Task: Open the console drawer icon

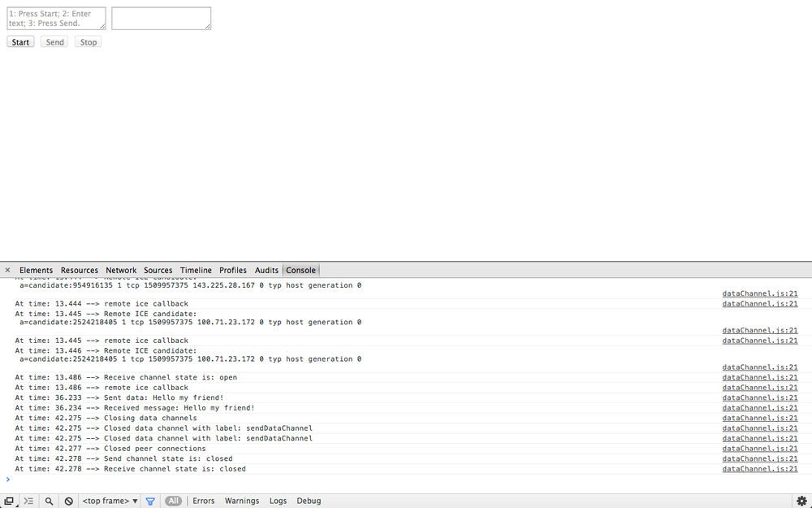Action: 28,501
